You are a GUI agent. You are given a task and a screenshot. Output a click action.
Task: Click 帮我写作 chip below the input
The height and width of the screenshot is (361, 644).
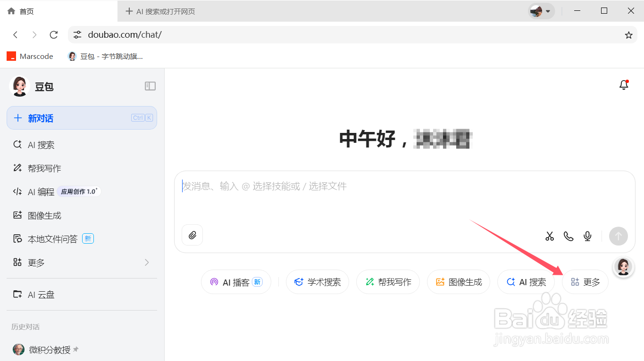pyautogui.click(x=388, y=282)
